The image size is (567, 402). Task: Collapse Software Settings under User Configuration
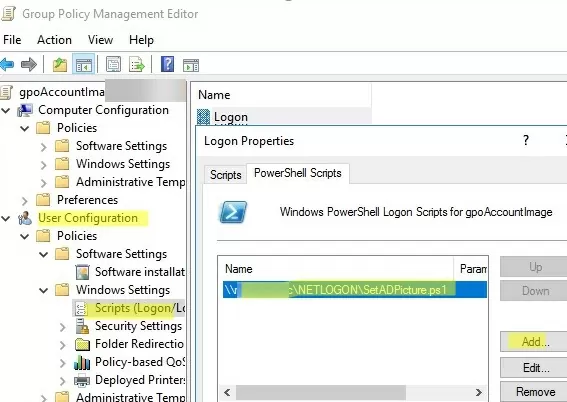[x=43, y=254]
